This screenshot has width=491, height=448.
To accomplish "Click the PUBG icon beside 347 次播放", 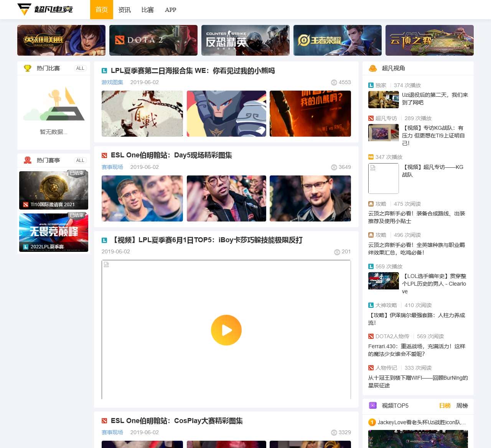I will pos(371,157).
